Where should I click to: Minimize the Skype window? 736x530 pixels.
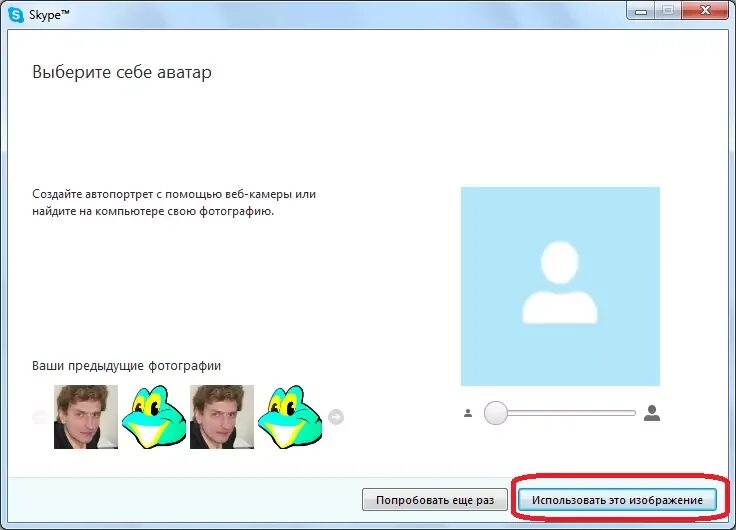click(641, 11)
